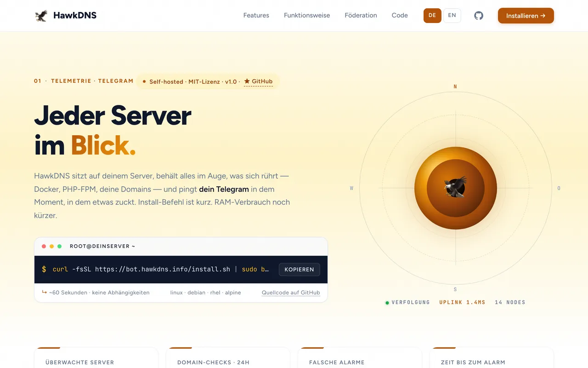The width and height of the screenshot is (588, 368).
Task: Open Quellcode auf GitHub link
Action: [291, 293]
